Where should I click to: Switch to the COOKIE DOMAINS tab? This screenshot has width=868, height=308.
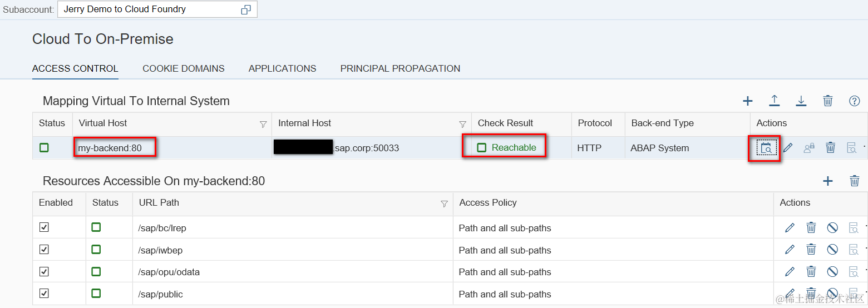point(184,68)
